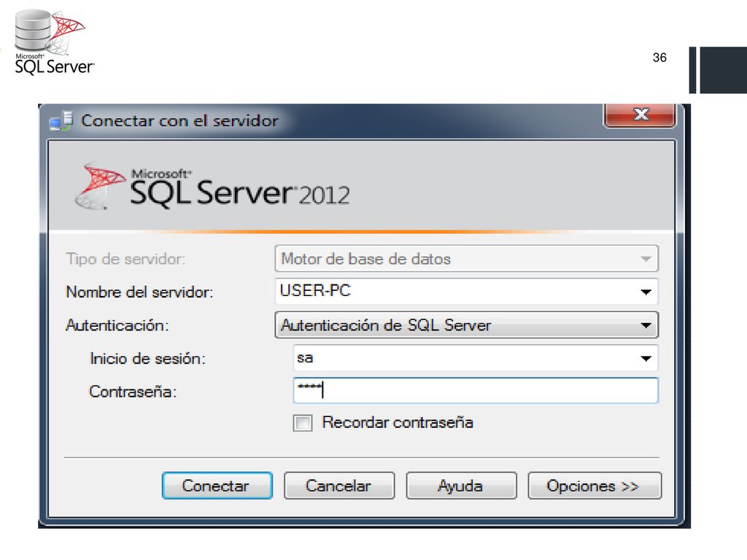
Task: Close the Conectar con el servidor dialog
Action: [x=640, y=114]
